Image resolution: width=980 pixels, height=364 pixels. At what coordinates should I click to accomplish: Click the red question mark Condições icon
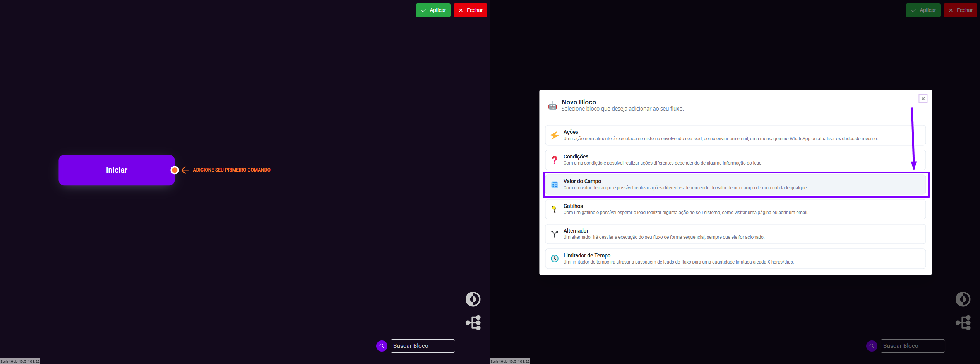554,160
